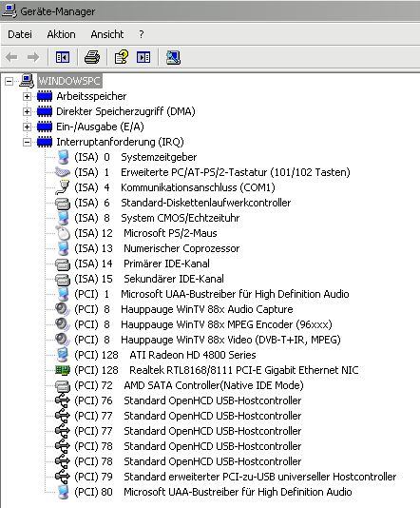420x508 pixels.
Task: Click the Ein-/Ausgabe (E/A) chip icon
Action: click(x=45, y=127)
